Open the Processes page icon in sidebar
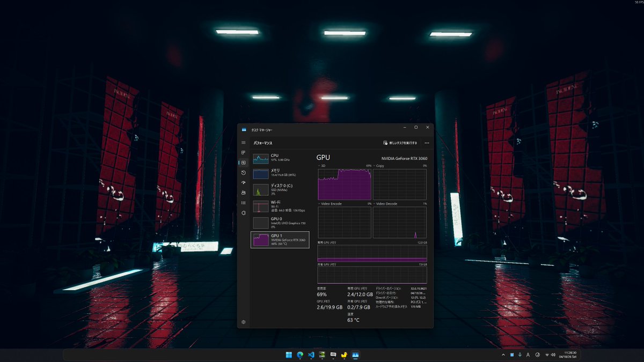 [x=243, y=153]
